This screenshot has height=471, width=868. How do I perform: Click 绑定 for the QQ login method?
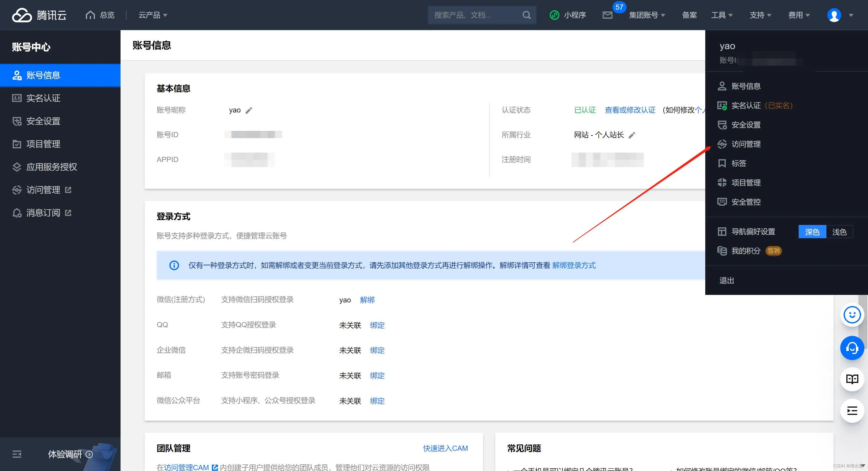[377, 325]
